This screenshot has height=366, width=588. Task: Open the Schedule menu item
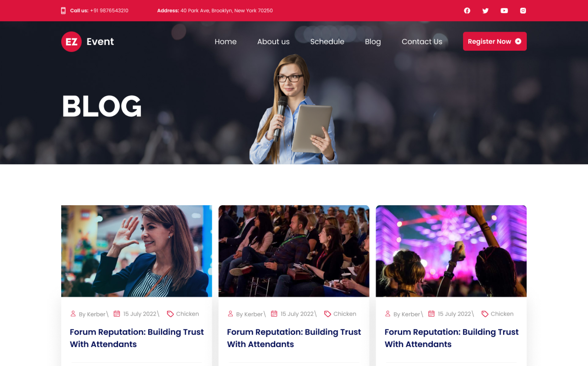327,41
